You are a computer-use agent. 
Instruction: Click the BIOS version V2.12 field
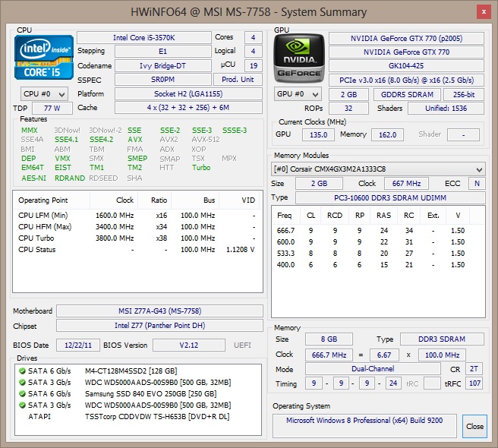point(189,345)
